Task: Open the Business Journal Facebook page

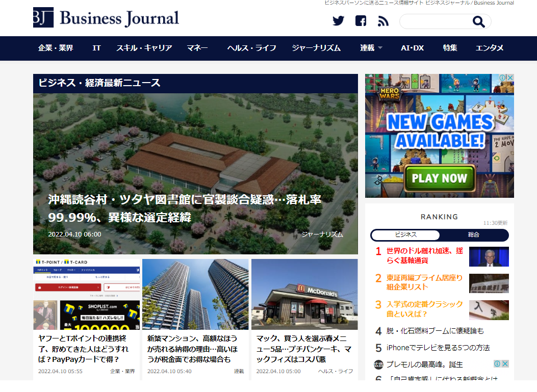Action: click(x=361, y=21)
